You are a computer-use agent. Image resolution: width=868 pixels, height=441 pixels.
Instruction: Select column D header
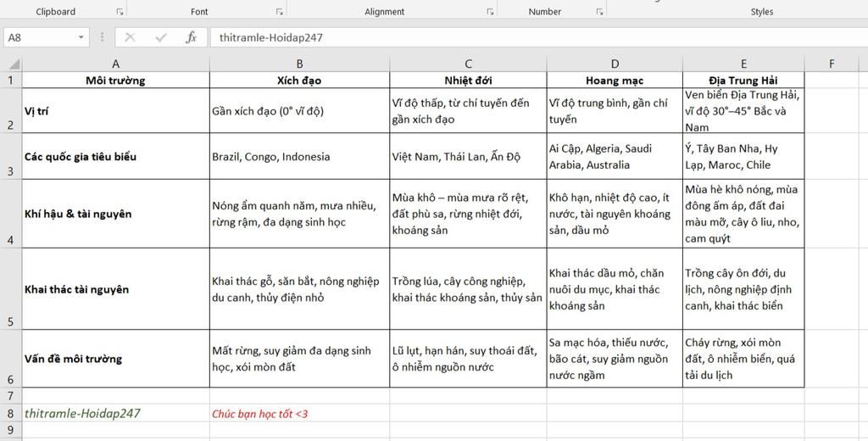pyautogui.click(x=615, y=64)
